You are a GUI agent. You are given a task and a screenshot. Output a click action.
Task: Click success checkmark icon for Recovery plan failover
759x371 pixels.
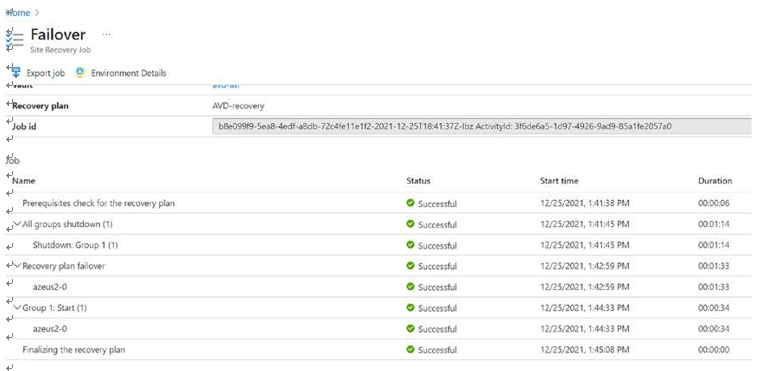(x=410, y=265)
